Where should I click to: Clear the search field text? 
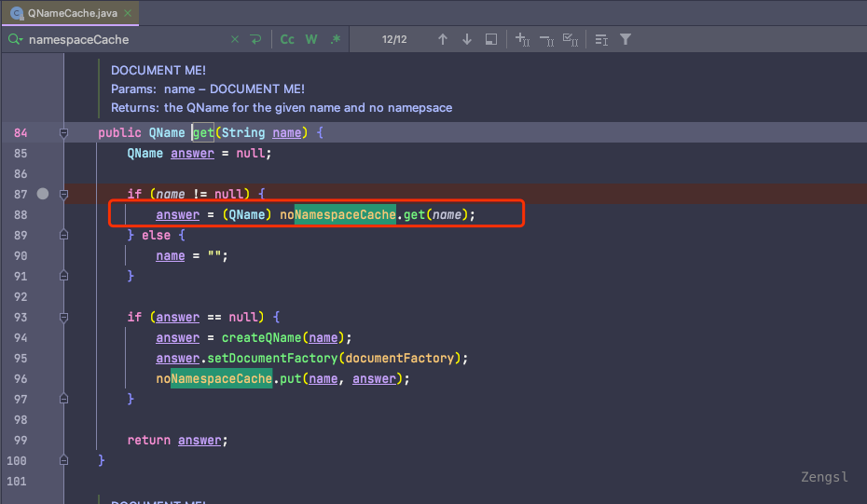tap(234, 39)
